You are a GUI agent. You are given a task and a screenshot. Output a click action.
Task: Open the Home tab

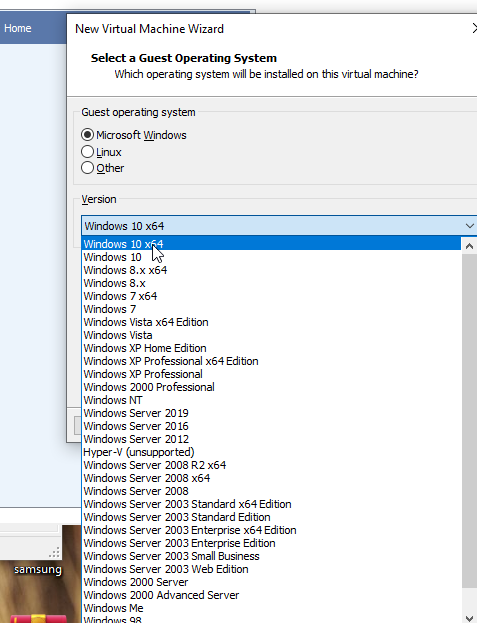17,28
